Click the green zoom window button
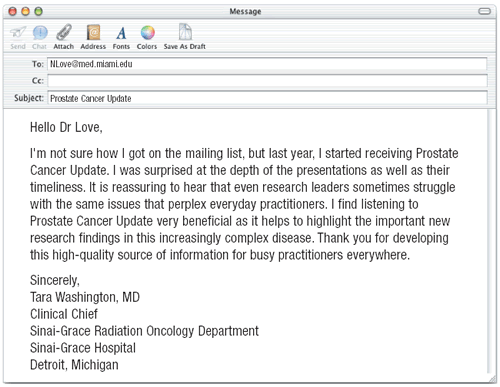Image resolution: width=500 pixels, height=387 pixels. coord(39,12)
